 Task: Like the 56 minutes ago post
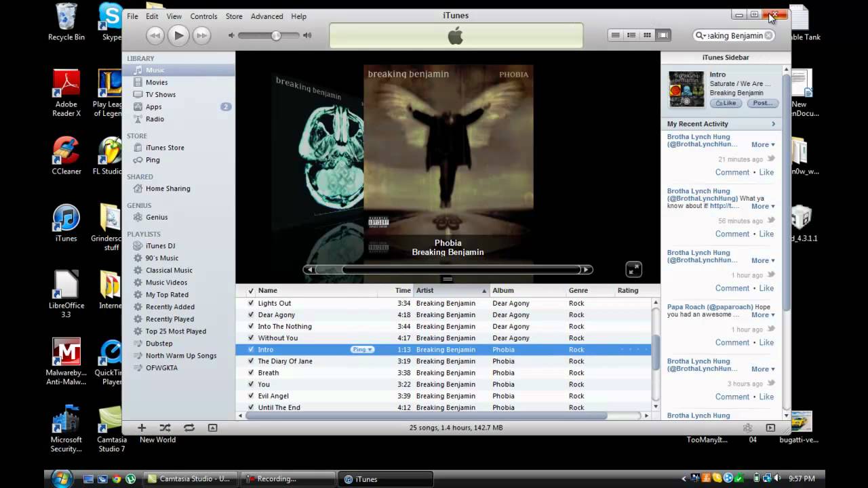[766, 234]
